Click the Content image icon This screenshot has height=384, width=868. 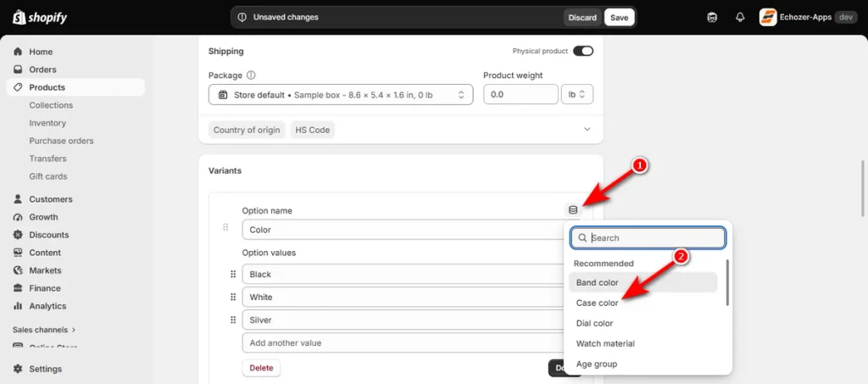coord(19,253)
